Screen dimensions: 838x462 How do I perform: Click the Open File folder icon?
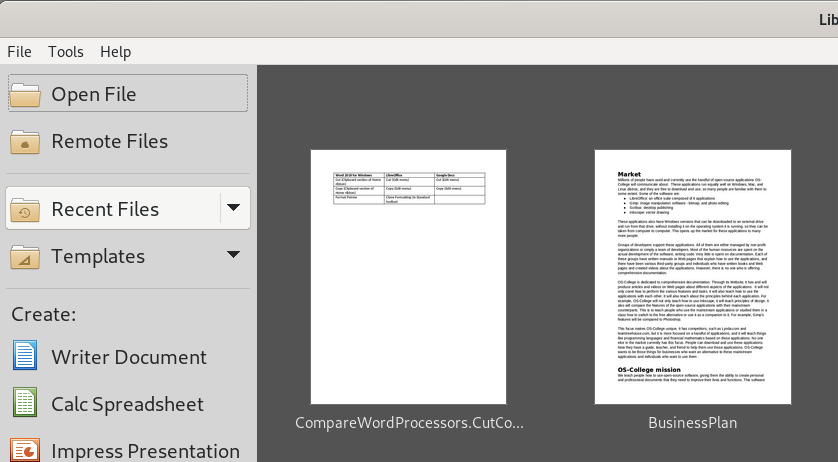tap(25, 95)
